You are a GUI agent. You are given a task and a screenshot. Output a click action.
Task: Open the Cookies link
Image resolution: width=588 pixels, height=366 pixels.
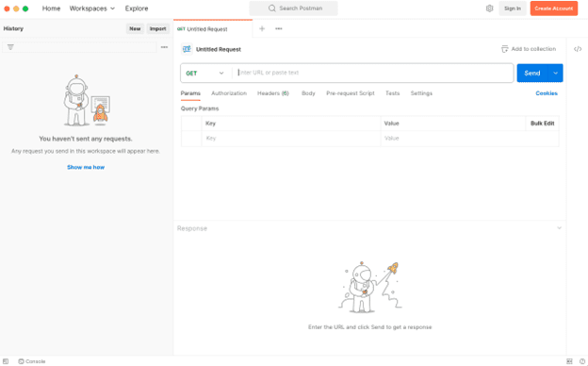(547, 93)
